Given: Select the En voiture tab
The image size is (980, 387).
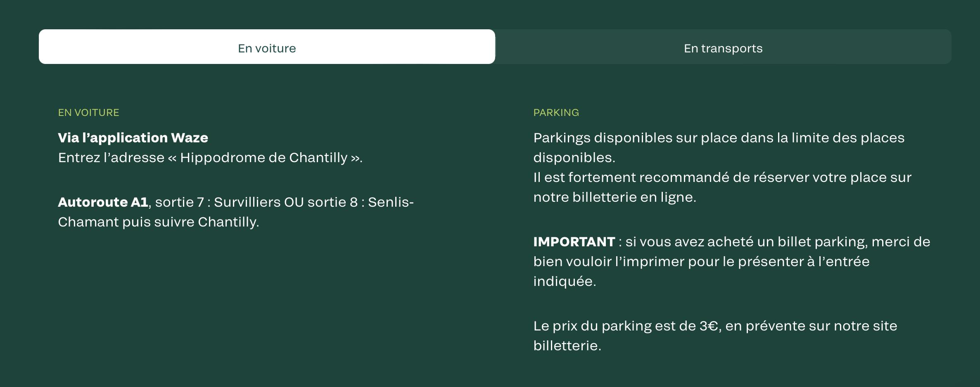Looking at the screenshot, I should [x=267, y=48].
